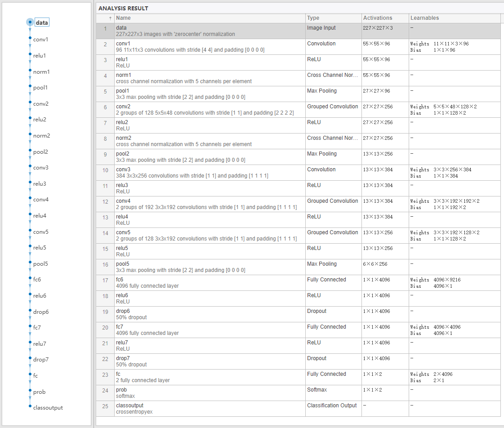
Task: Click the classoutput crossentropyex row
Action: coord(298,409)
